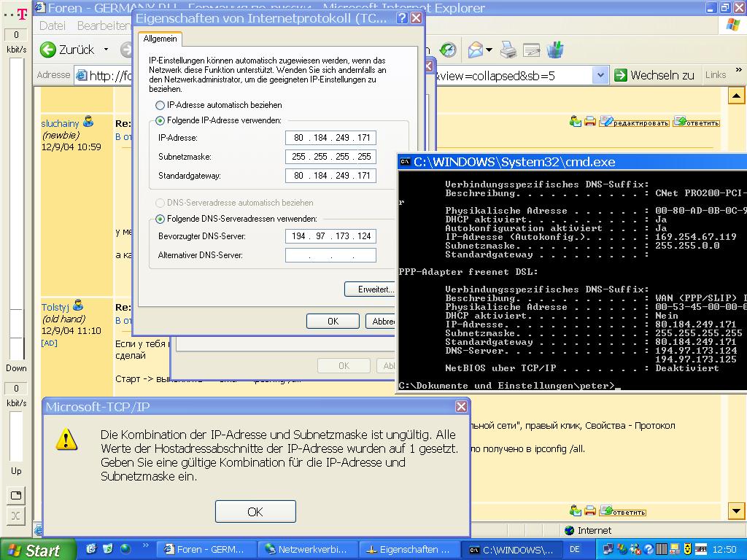Image resolution: width=747 pixels, height=560 pixels.
Task: Click the page scrollbar up arrow
Action: pos(736,96)
